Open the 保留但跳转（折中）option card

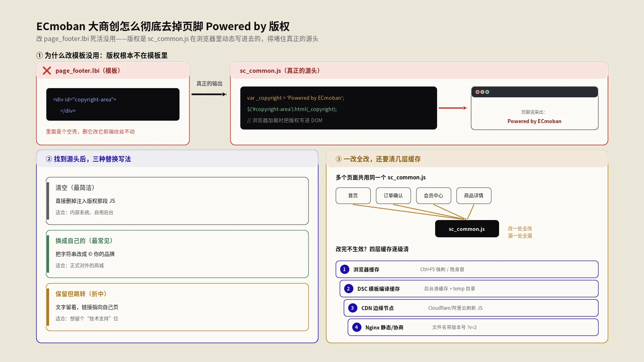[x=178, y=307]
